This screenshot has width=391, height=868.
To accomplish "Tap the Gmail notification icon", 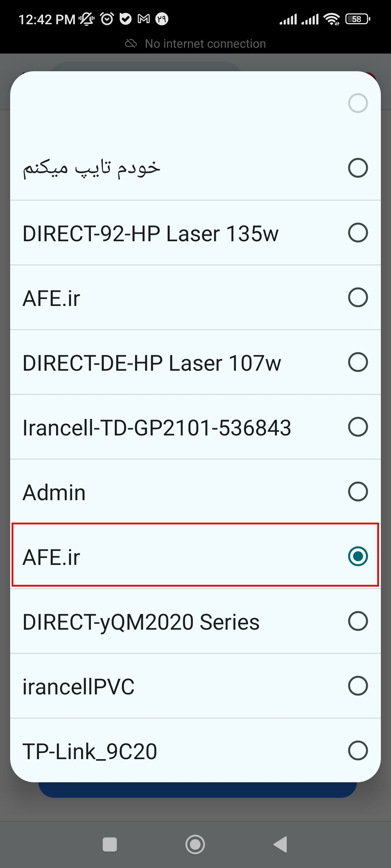I will 144,18.
